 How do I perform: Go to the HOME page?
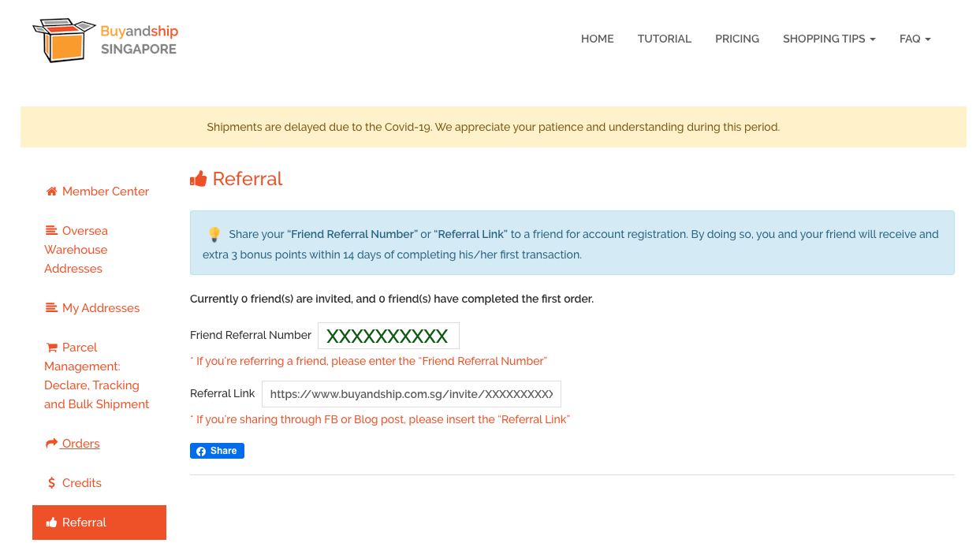[598, 39]
